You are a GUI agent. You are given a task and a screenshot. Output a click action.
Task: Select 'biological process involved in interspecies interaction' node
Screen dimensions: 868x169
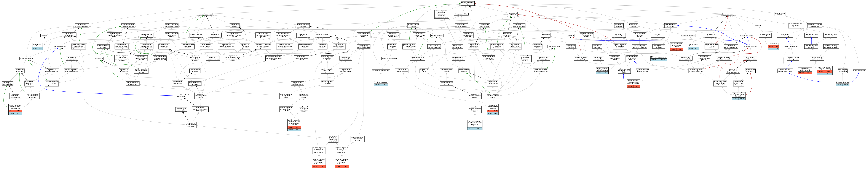click(441, 14)
